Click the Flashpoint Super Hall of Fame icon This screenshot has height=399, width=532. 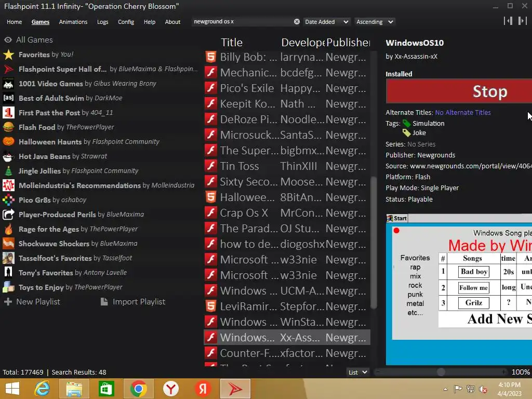[8, 69]
